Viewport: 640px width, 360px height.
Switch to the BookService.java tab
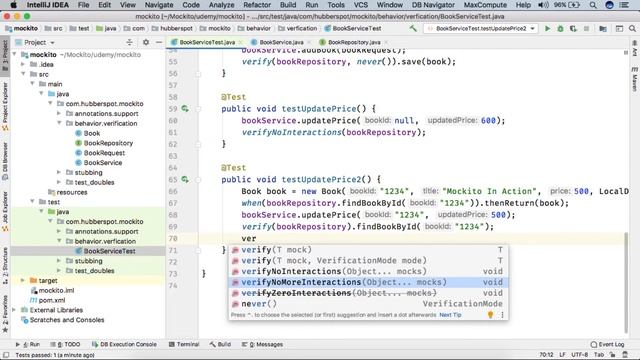point(281,42)
